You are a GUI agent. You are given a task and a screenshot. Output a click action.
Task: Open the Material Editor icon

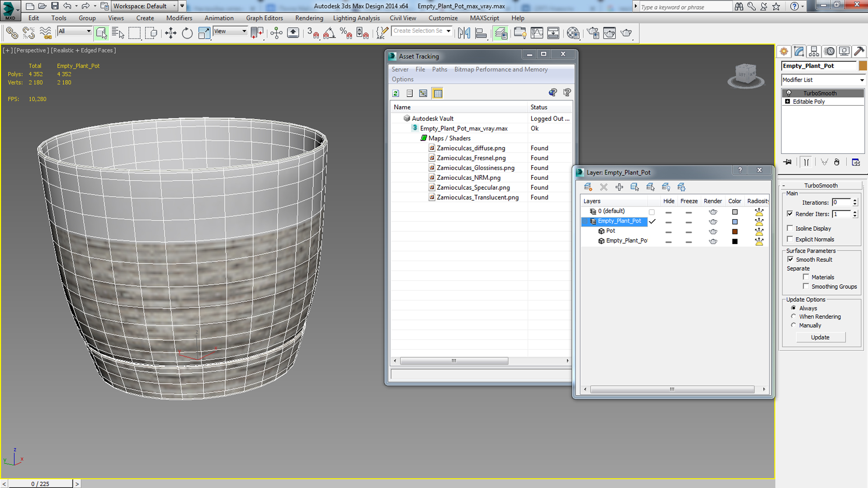coord(573,33)
